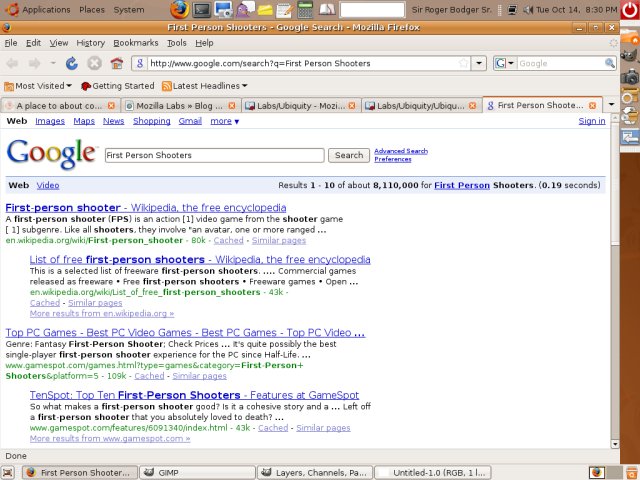Open Google Images link
The image size is (640, 480).
pyautogui.click(x=50, y=121)
